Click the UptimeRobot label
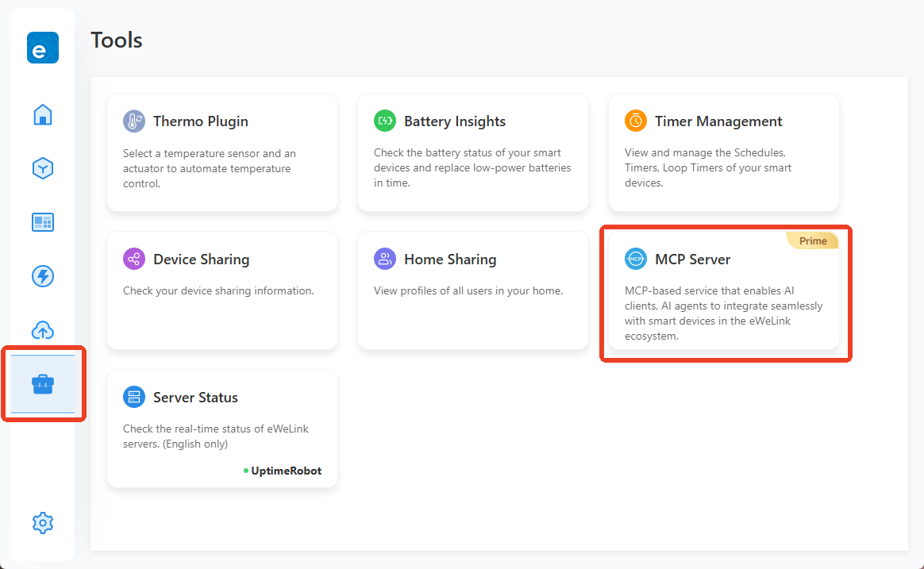This screenshot has width=924, height=569. [286, 471]
